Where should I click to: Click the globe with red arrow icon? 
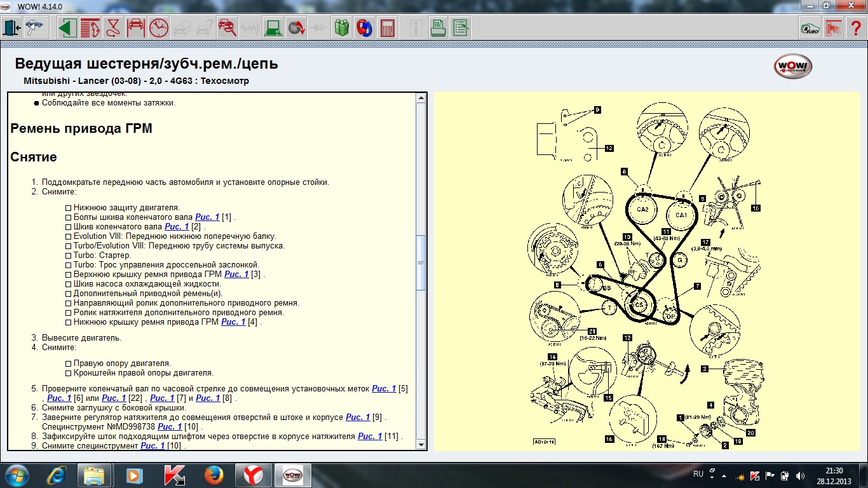point(296,28)
